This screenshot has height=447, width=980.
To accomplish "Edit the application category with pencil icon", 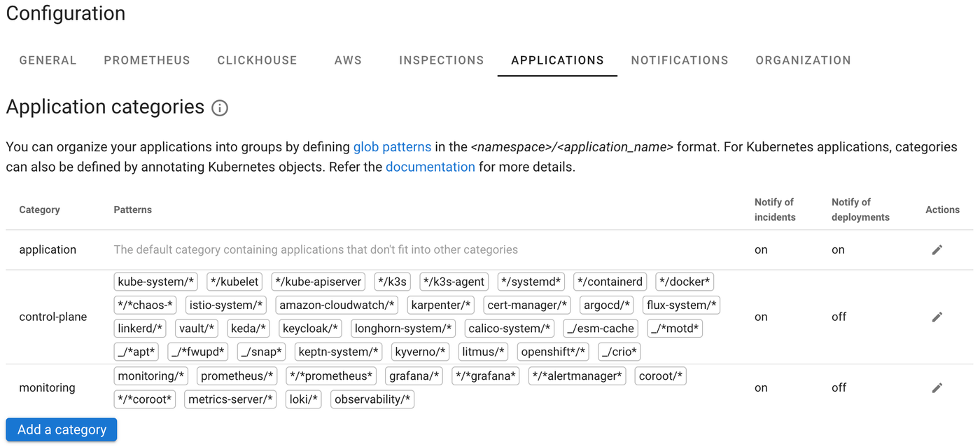I will pyautogui.click(x=937, y=250).
